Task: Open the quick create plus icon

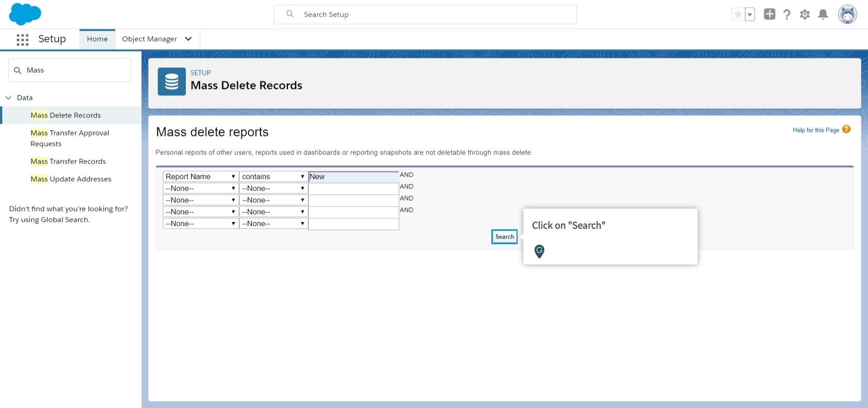Action: [x=769, y=14]
